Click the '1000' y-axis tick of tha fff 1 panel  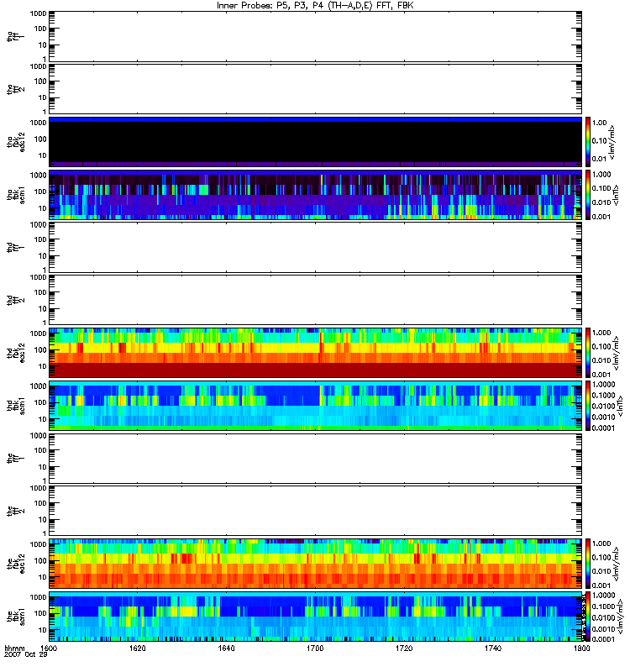coord(38,13)
